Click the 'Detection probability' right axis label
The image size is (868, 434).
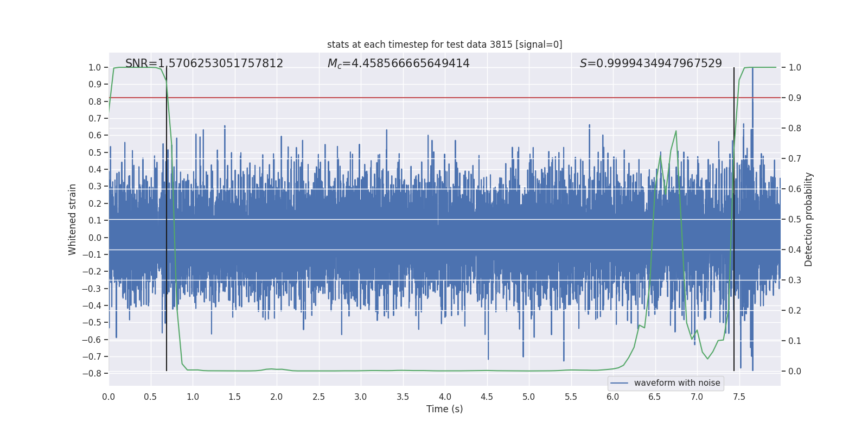pos(808,219)
